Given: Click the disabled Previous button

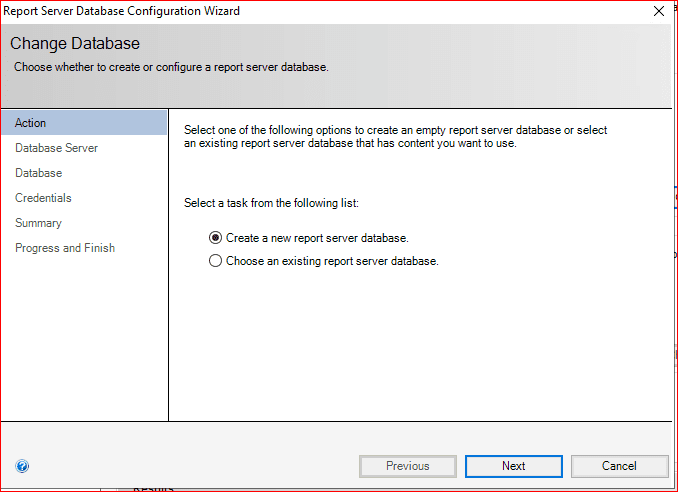Looking at the screenshot, I should [407, 466].
